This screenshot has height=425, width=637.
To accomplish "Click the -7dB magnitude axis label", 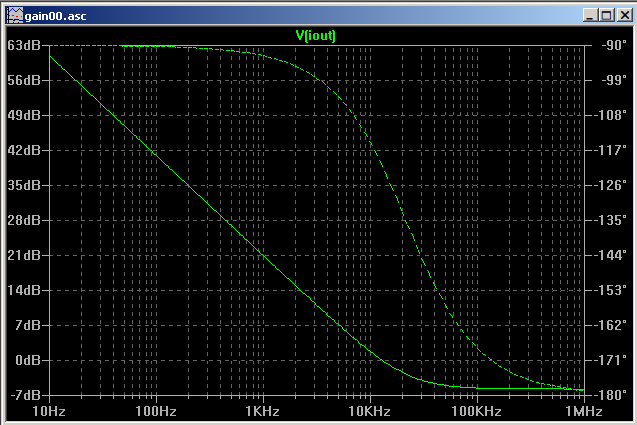I will click(x=24, y=395).
